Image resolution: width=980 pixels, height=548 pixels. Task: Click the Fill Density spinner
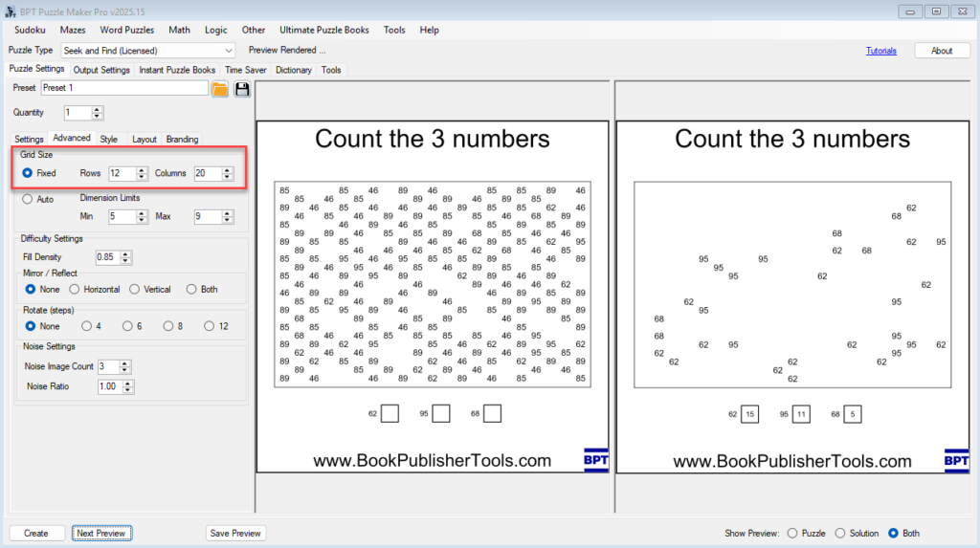coord(114,257)
